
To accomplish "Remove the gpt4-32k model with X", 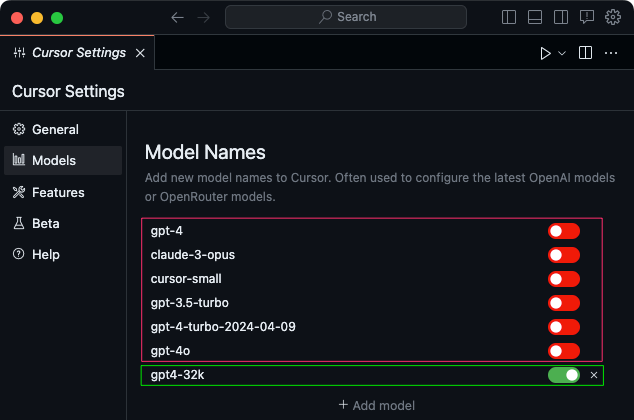I will click(594, 375).
